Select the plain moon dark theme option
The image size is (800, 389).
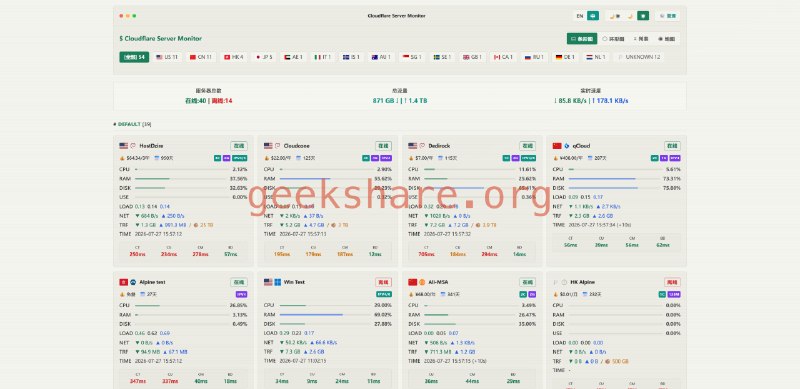click(630, 16)
